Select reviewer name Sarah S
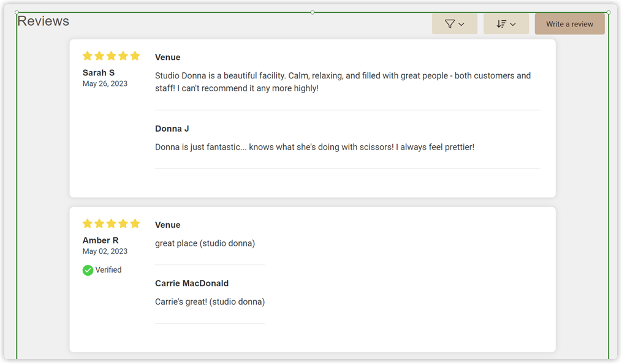Viewport: 622px width, 364px height. coord(99,72)
